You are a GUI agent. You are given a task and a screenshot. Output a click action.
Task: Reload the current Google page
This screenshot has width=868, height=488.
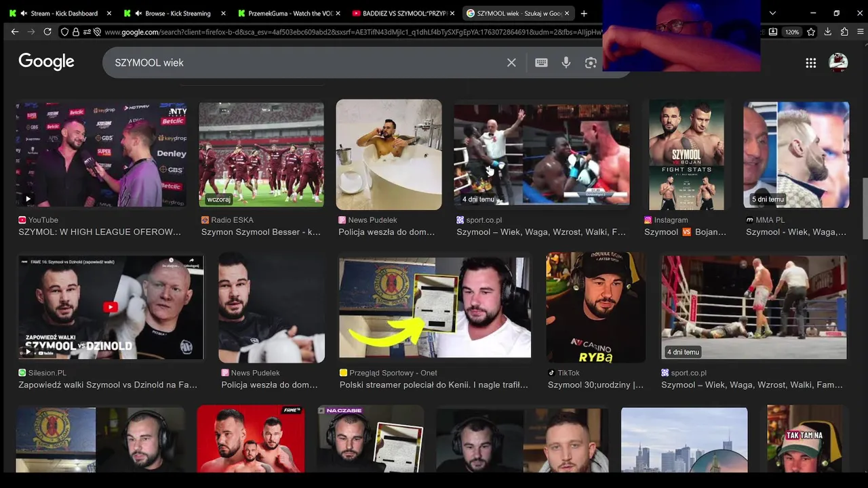[47, 32]
